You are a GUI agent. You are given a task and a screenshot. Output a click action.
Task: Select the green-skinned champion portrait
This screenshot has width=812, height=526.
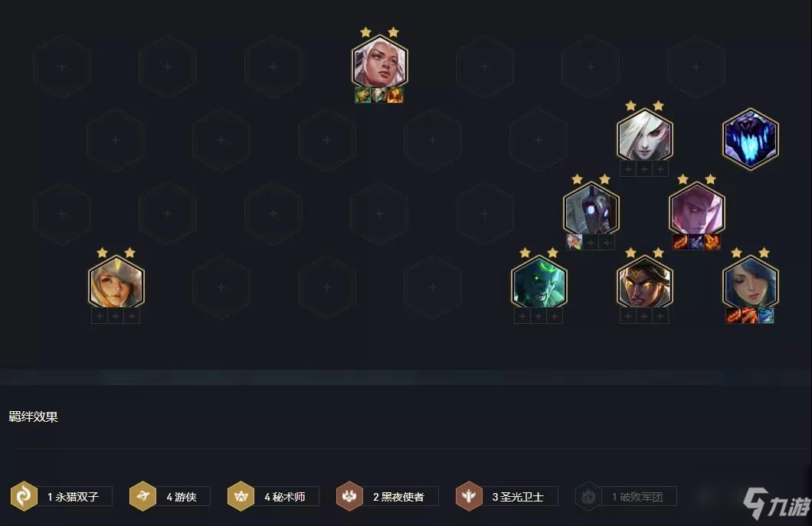(x=539, y=283)
